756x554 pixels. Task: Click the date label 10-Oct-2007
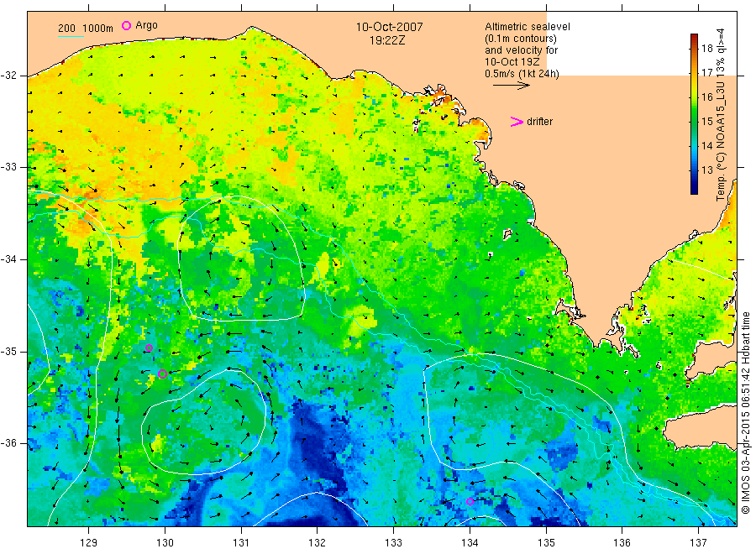pos(389,27)
